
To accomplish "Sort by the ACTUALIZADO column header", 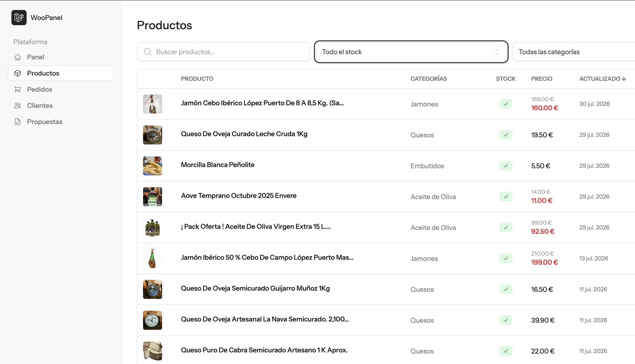I will [x=602, y=79].
